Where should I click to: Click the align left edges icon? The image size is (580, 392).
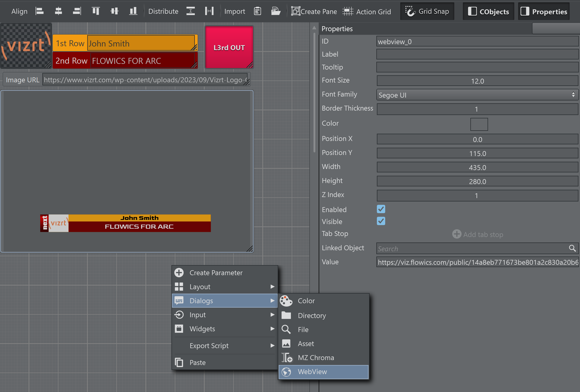(x=39, y=11)
